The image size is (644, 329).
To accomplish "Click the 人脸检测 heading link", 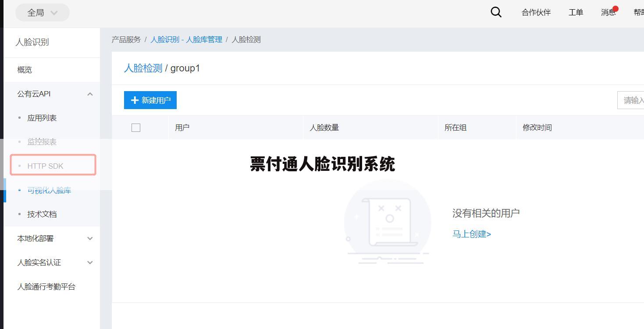I will 143,68.
